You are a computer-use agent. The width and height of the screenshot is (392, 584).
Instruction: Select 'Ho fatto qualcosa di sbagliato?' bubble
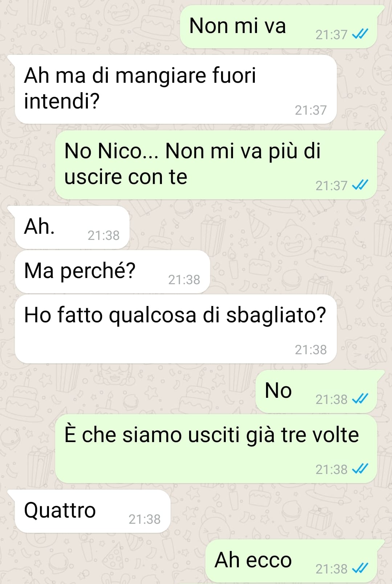point(176,329)
